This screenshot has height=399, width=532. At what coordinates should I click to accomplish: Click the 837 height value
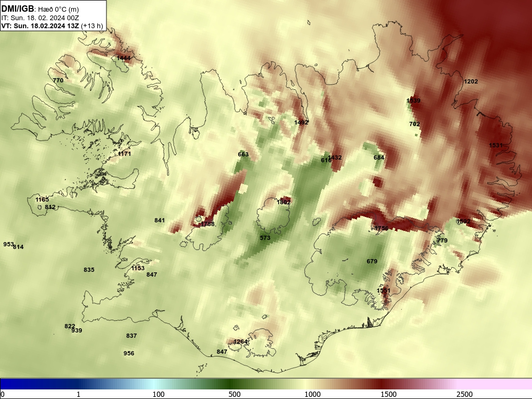(x=131, y=336)
